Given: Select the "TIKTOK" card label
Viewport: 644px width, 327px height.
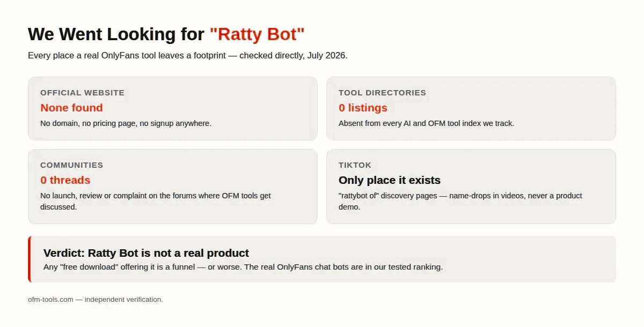Looking at the screenshot, I should point(355,165).
